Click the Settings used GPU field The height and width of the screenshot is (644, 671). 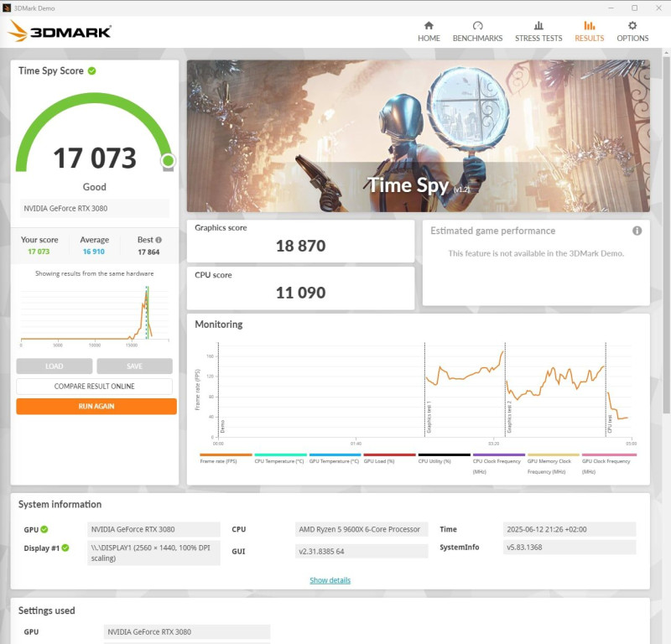(187, 631)
